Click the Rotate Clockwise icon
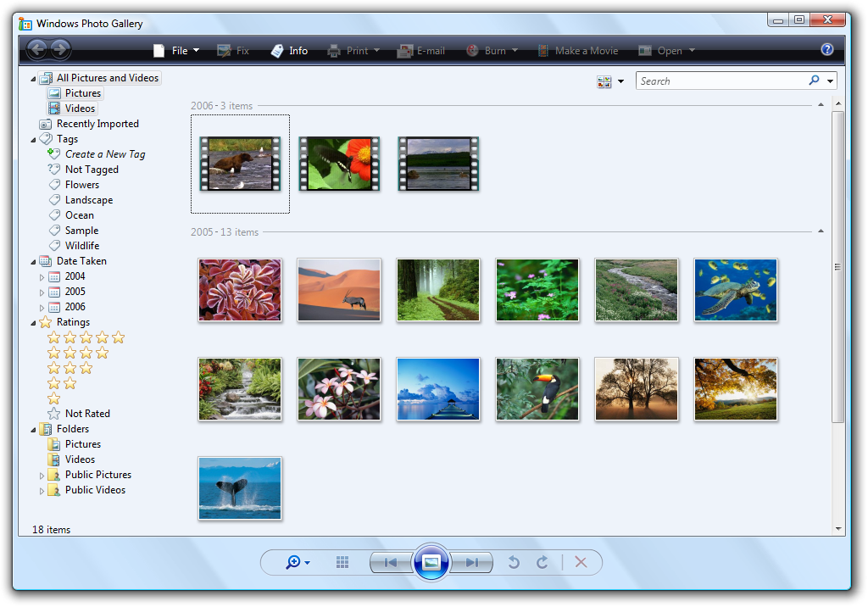868x607 pixels. tap(542, 562)
